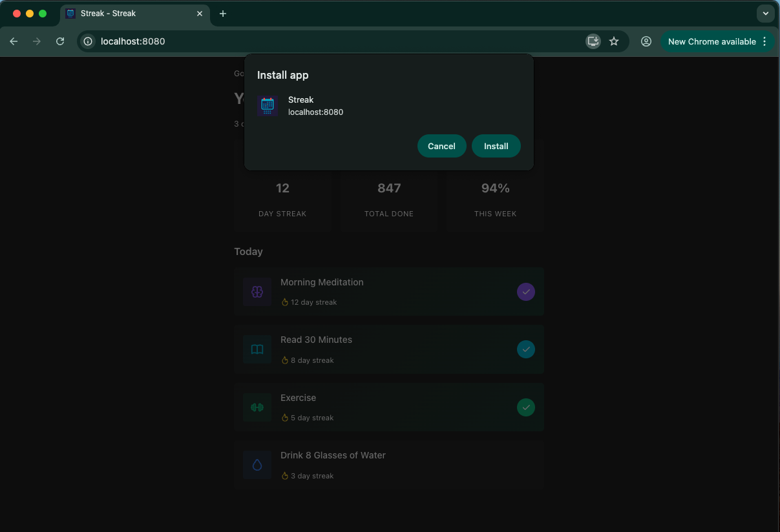Uncheck the Exercise completion checkmark
Viewport: 780px width, 532px height.
(526, 407)
